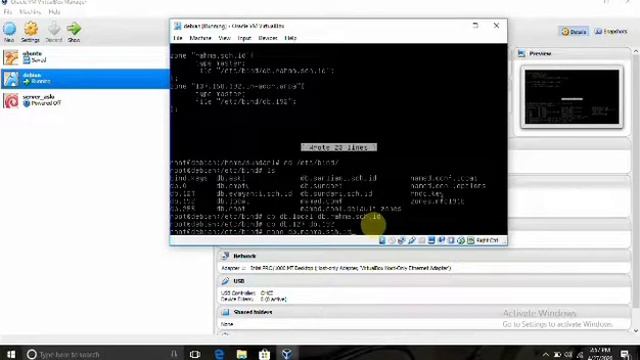
Task: Click the debian VM preview thumbnail
Action: pyautogui.click(x=572, y=97)
